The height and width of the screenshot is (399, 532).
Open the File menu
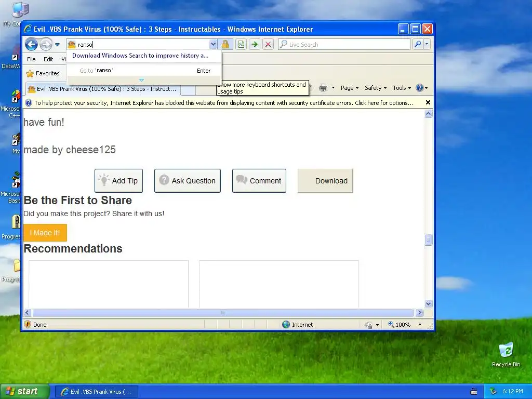(x=31, y=59)
